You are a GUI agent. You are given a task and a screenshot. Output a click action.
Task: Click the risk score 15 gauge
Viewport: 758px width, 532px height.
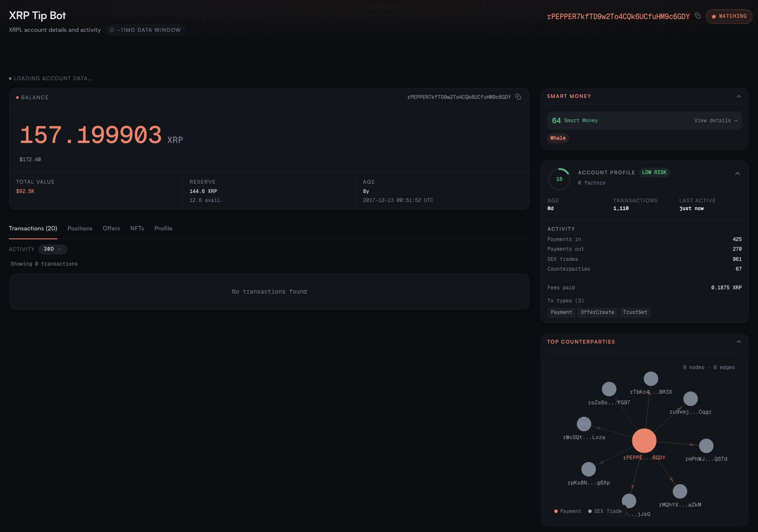click(559, 179)
